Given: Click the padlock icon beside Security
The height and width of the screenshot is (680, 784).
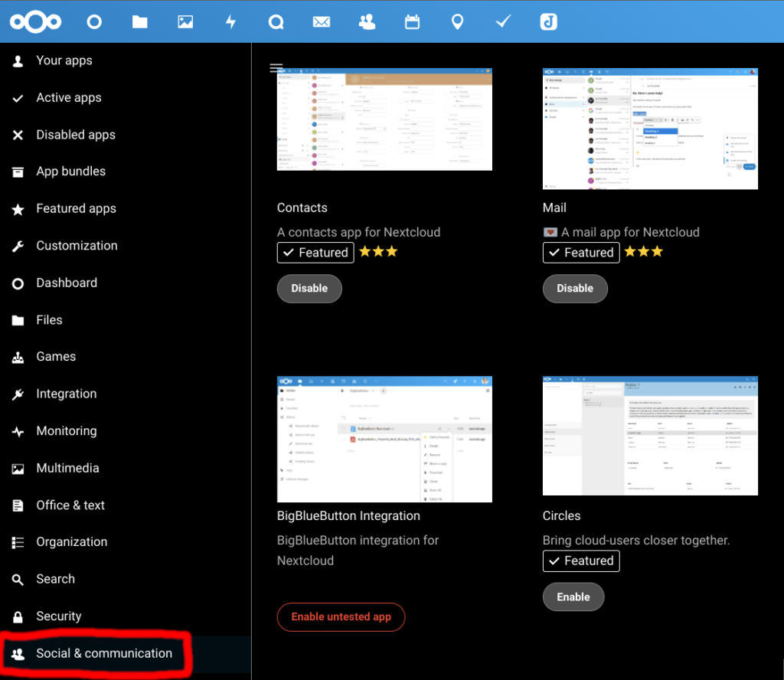Looking at the screenshot, I should (x=18, y=617).
